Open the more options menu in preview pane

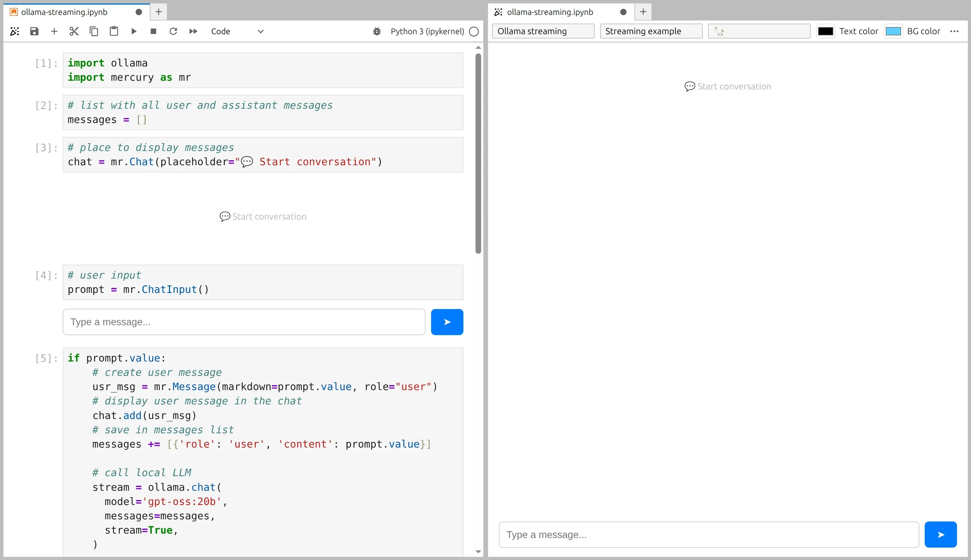pyautogui.click(x=955, y=31)
